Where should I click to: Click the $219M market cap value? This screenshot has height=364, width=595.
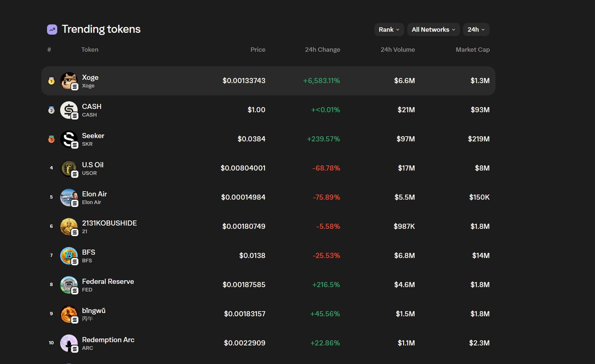[478, 139]
